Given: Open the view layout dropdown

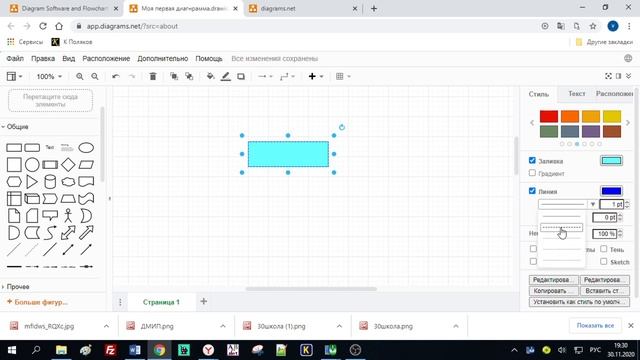Looking at the screenshot, I should pos(14,76).
